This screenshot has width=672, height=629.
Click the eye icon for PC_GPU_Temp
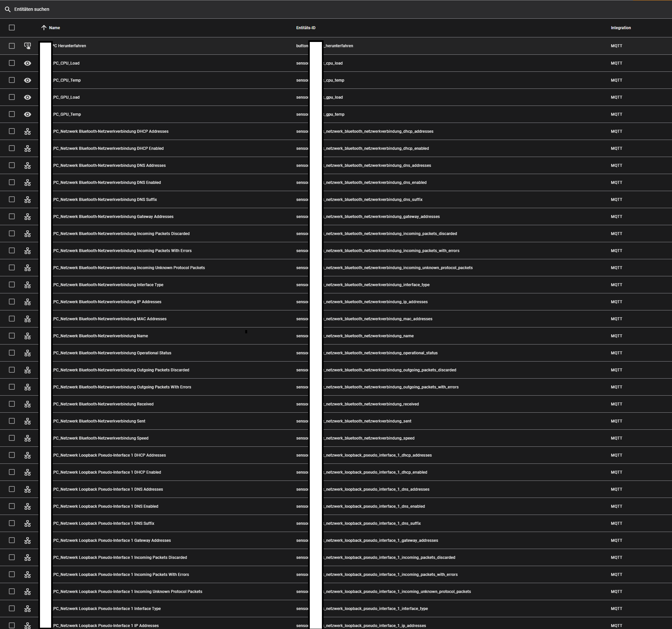(28, 114)
